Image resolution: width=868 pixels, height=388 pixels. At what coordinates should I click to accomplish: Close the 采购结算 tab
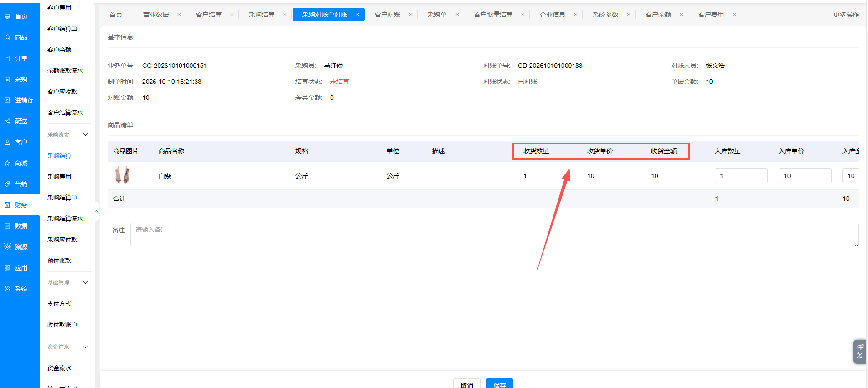[x=285, y=15]
